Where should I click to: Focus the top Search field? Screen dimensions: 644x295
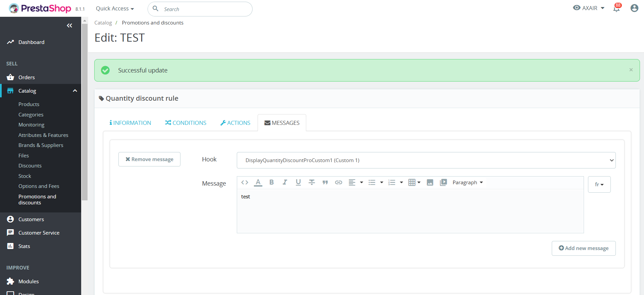click(x=200, y=9)
